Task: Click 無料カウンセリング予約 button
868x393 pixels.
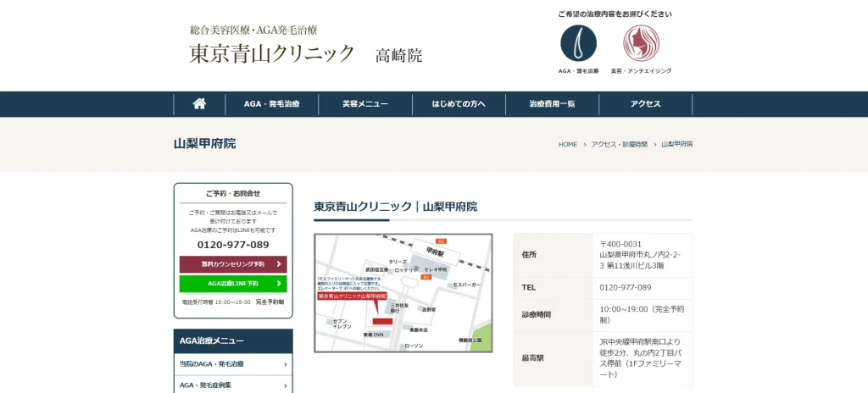Action: [233, 264]
